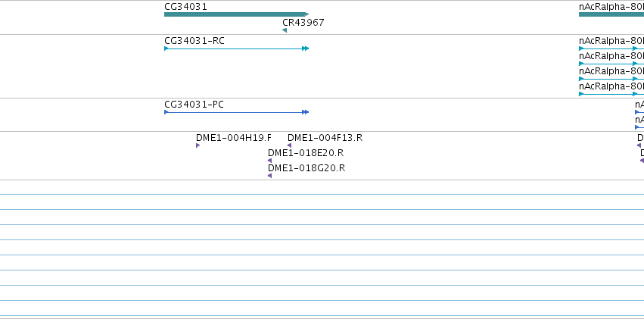
Task: Click the DME1-004F13.R label
Action: 325,138
